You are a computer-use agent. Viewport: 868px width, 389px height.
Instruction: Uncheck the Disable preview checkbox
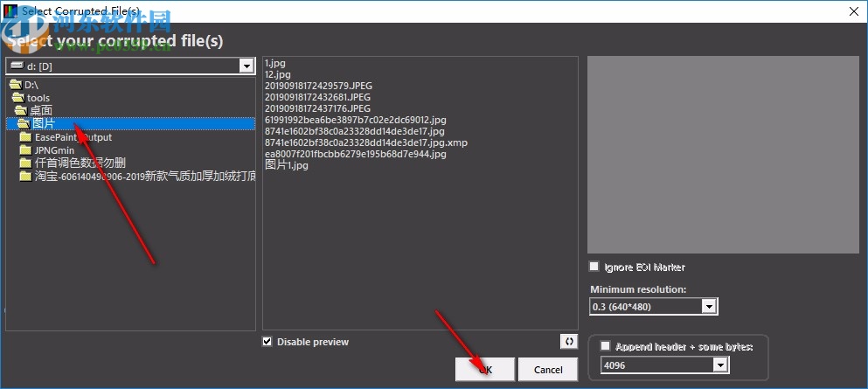[267, 342]
